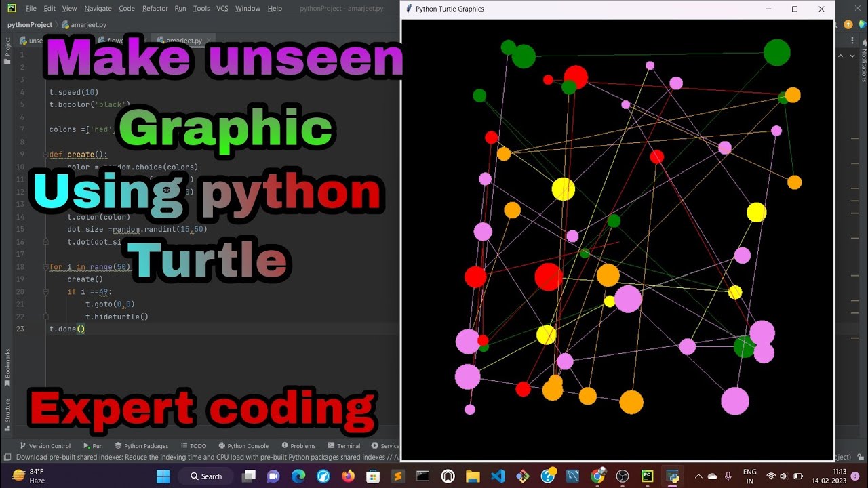Open the VCS menu

pyautogui.click(x=222, y=9)
